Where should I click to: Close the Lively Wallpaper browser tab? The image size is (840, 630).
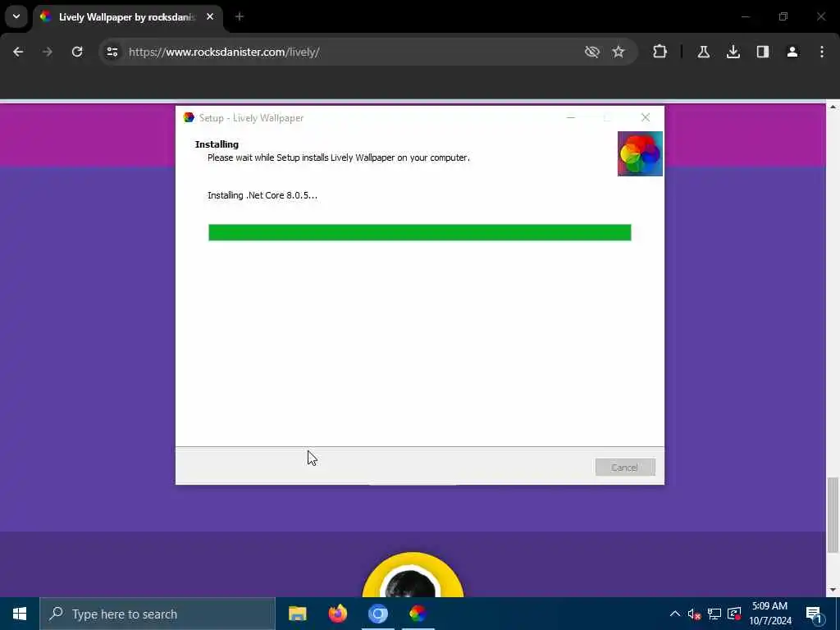[x=210, y=17]
